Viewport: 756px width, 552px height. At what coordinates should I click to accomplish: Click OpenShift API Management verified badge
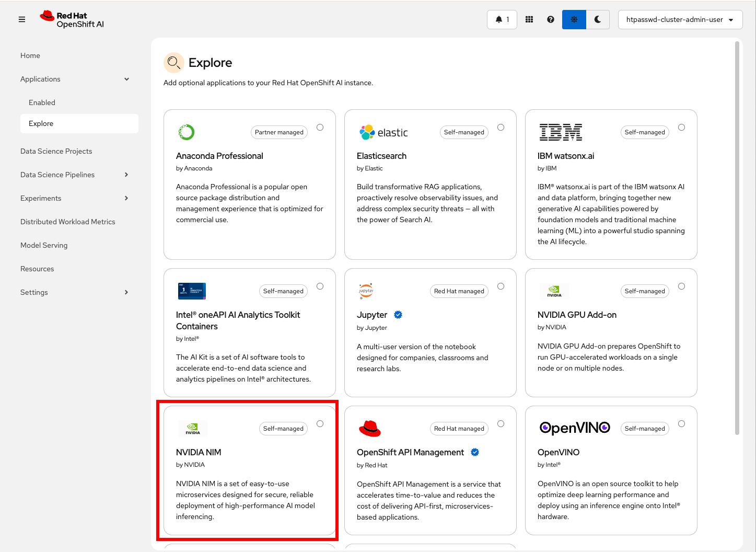[x=475, y=452]
